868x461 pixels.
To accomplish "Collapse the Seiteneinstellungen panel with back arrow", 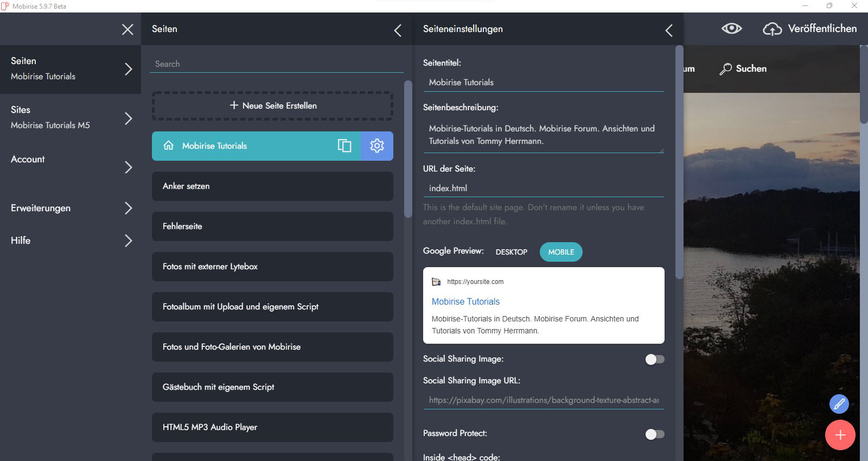I will click(x=669, y=30).
